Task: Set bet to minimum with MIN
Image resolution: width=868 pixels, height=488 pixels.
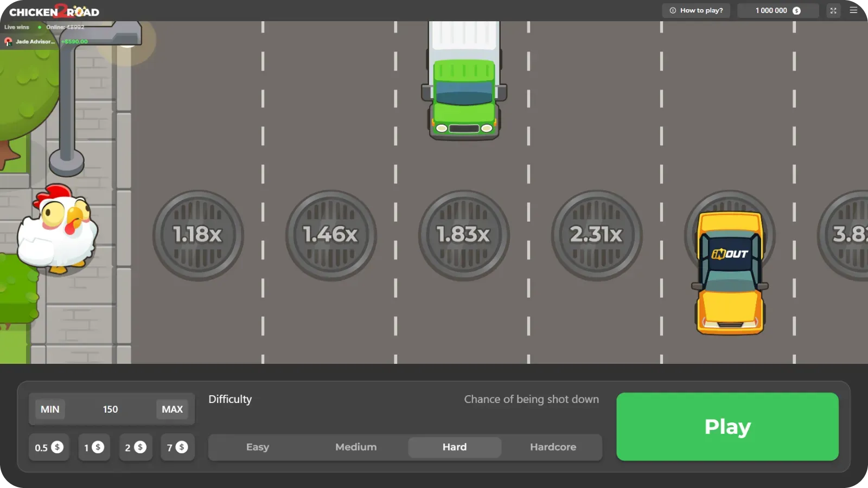Action: tap(50, 409)
